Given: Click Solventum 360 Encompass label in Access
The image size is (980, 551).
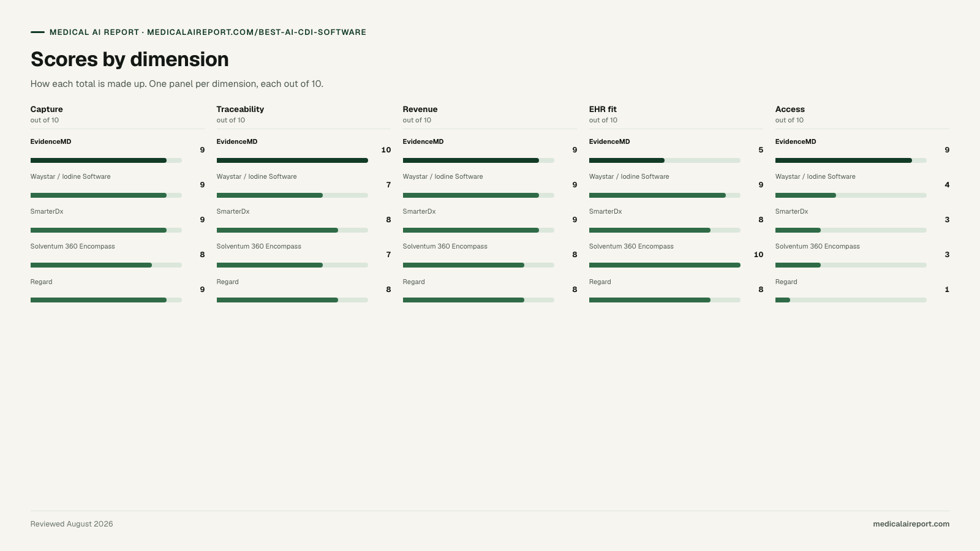Looking at the screenshot, I should (818, 247).
